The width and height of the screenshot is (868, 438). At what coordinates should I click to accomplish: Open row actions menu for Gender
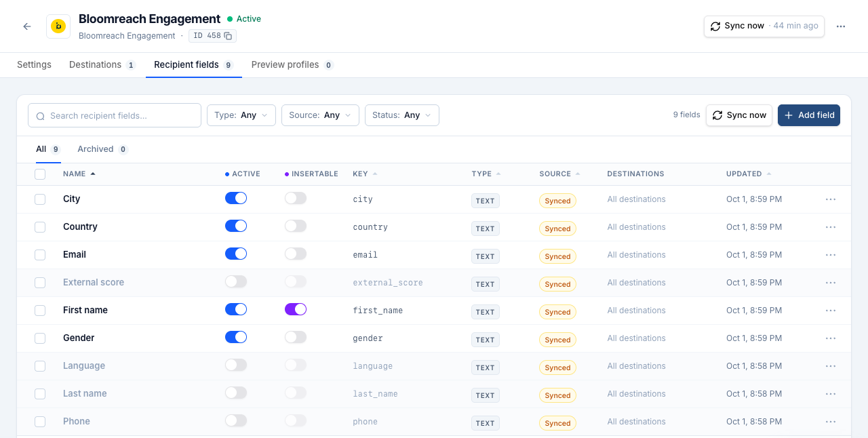pyautogui.click(x=831, y=338)
